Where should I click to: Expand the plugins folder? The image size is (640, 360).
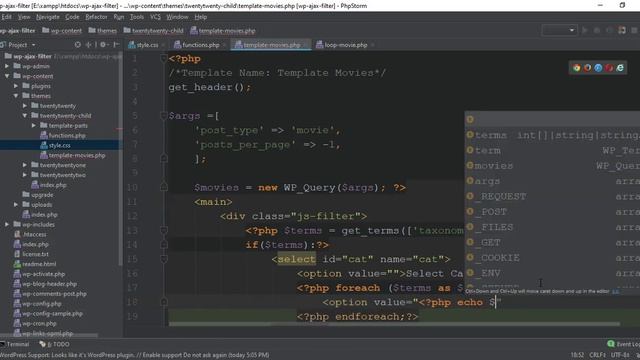point(16,86)
